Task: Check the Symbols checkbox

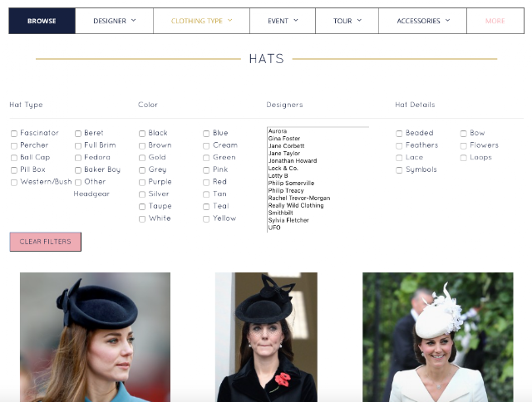Action: click(399, 170)
